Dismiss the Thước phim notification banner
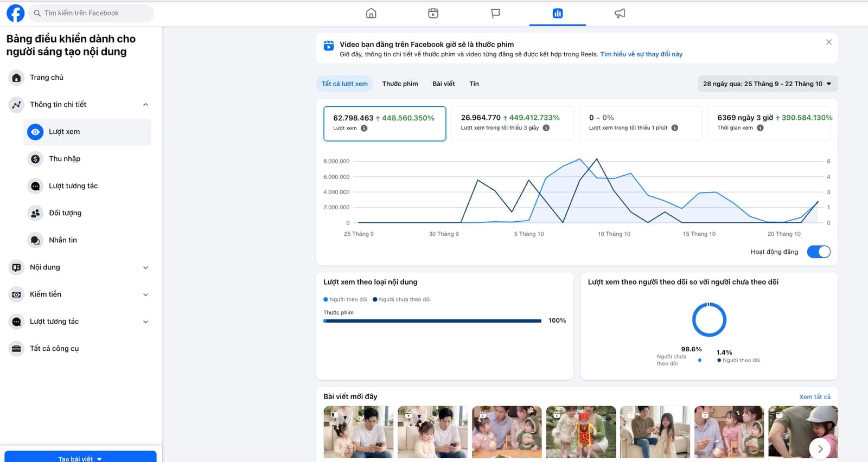Viewport: 868px width, 462px height. point(829,42)
